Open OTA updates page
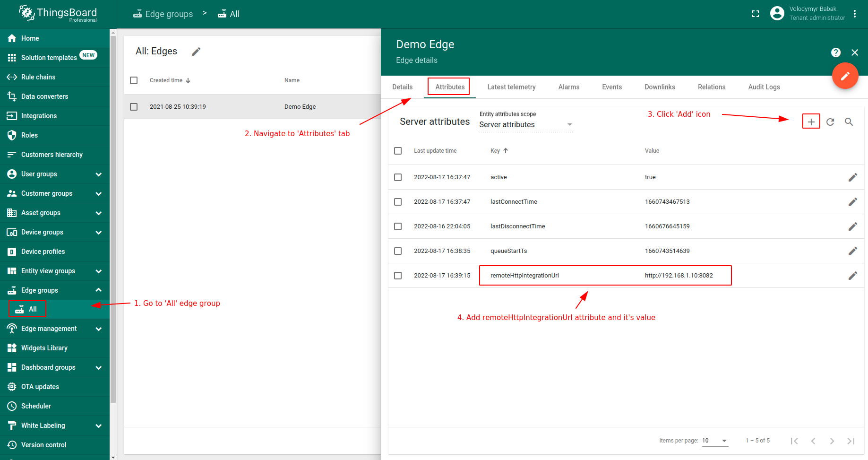 point(55,387)
